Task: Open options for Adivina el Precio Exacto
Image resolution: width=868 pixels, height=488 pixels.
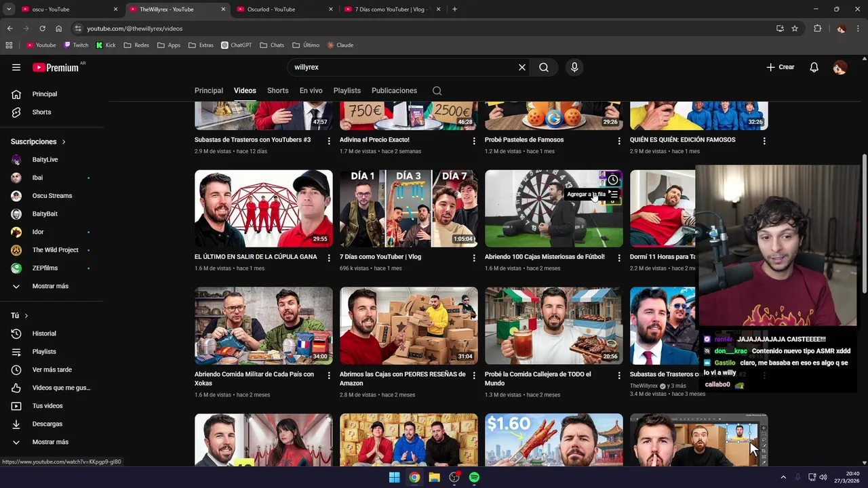Action: click(474, 141)
